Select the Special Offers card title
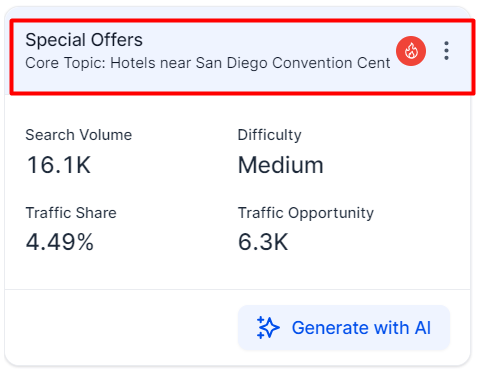 (x=84, y=40)
